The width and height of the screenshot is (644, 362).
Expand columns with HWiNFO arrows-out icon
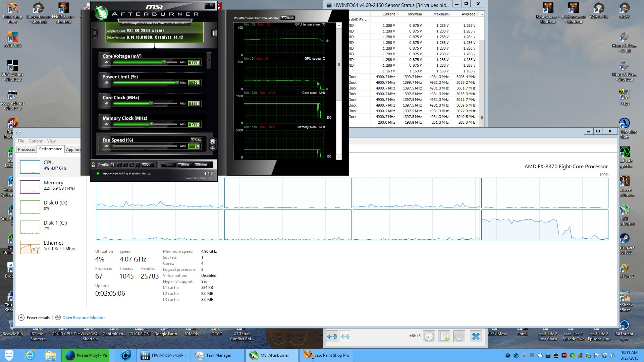[x=332, y=336]
